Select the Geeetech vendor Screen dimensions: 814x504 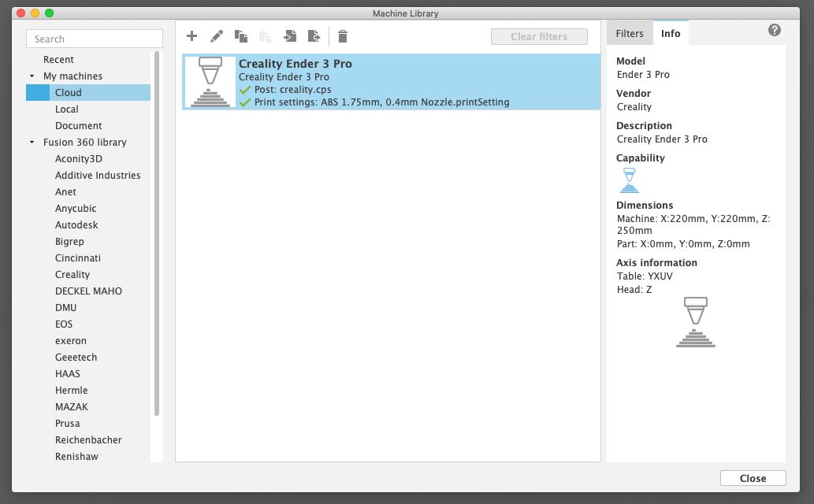[x=76, y=357]
